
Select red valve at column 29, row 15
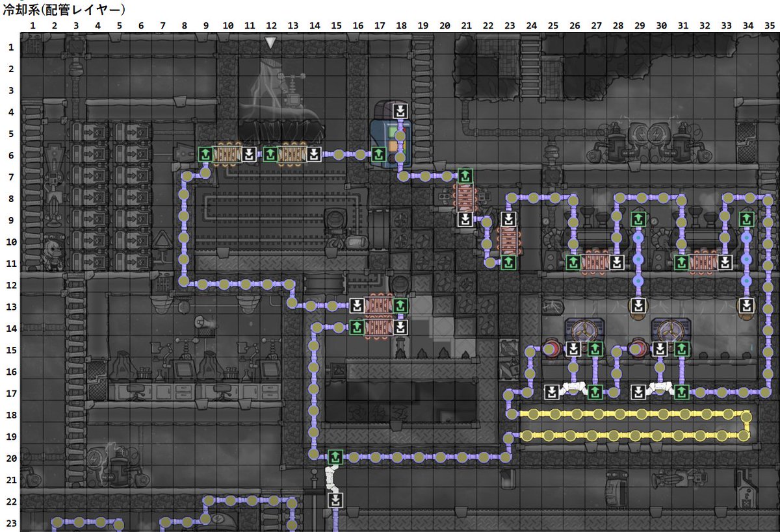click(x=638, y=349)
